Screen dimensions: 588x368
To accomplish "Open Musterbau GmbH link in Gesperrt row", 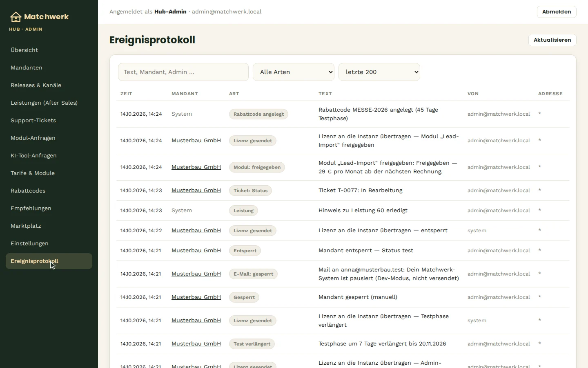I will 196,297.
